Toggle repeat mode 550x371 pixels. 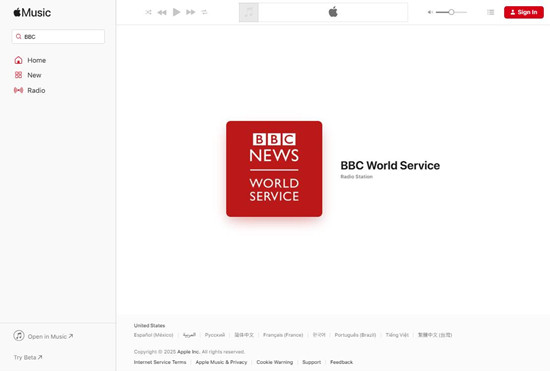[204, 12]
